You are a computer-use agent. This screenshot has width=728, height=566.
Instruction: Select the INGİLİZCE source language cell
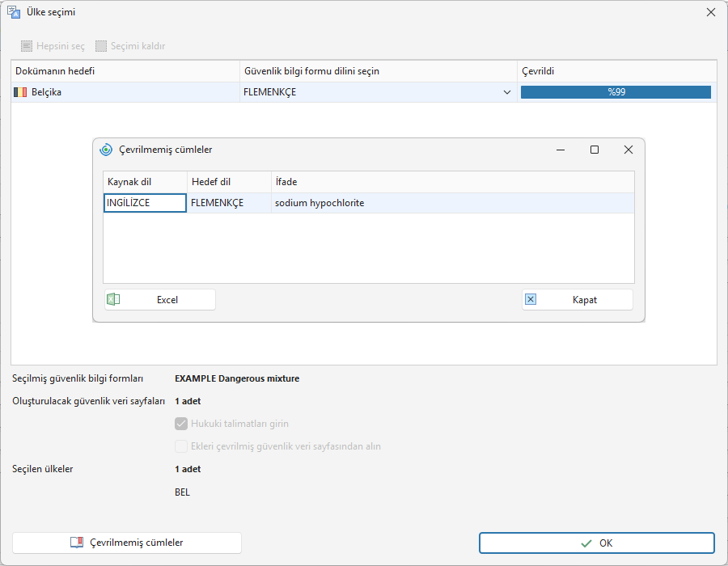(145, 203)
